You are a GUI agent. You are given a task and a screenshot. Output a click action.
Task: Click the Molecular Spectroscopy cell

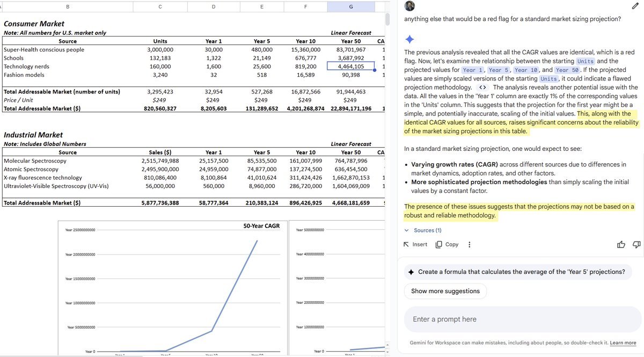click(30, 161)
